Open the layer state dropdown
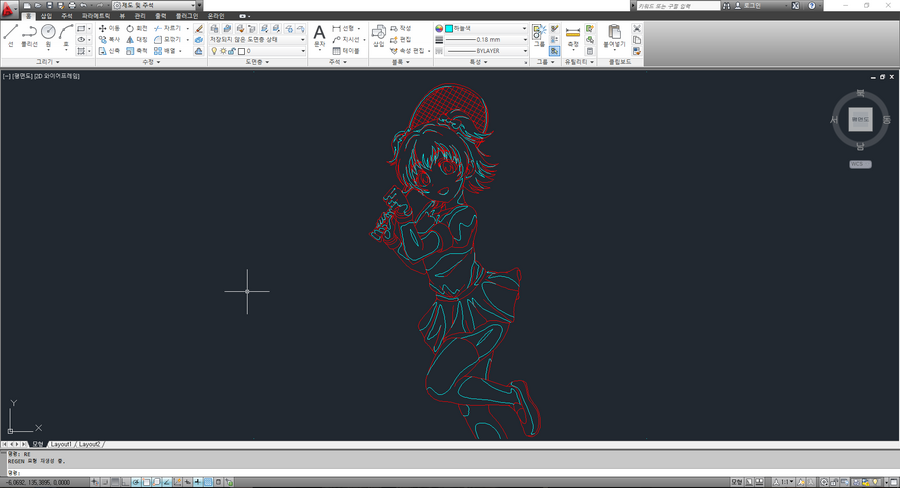 (257, 40)
